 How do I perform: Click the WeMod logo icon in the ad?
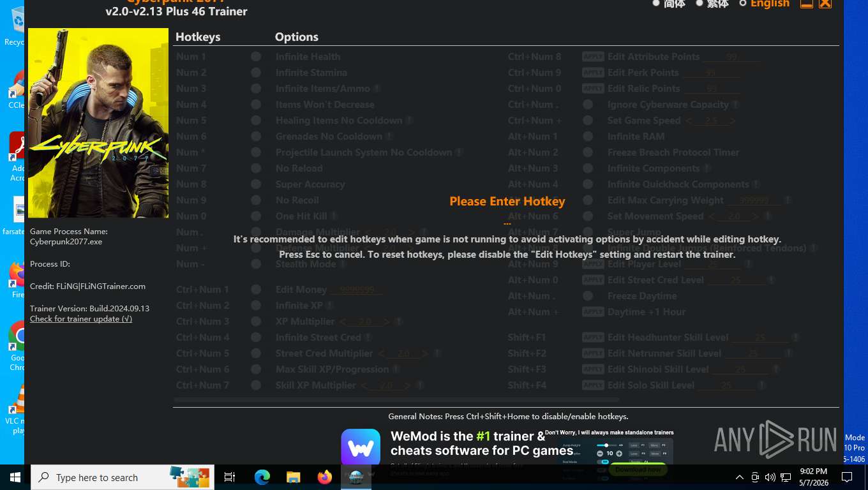(361, 447)
